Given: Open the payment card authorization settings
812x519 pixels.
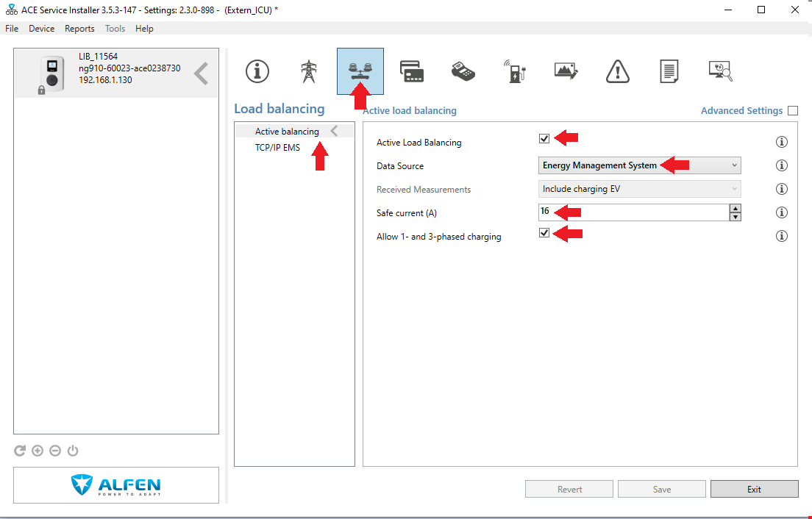Looking at the screenshot, I should tap(412, 71).
